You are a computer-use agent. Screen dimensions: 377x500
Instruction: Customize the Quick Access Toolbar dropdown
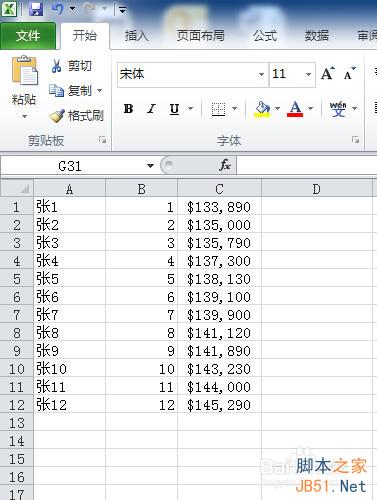tap(122, 10)
